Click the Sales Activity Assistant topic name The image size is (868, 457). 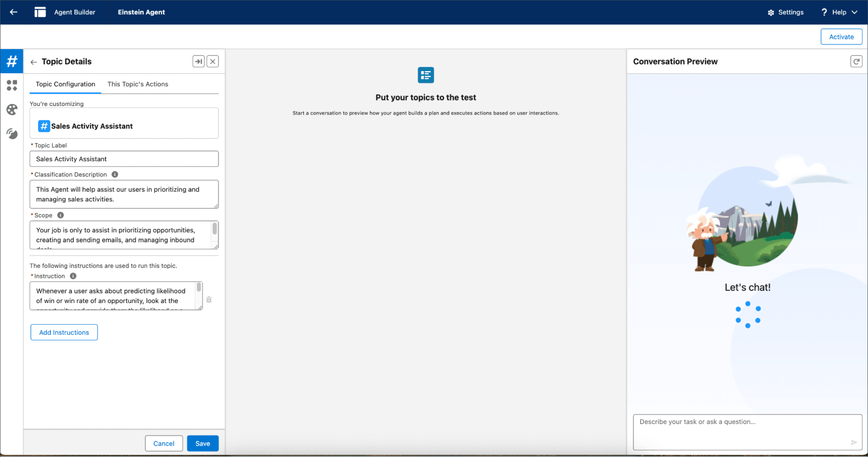click(x=92, y=126)
